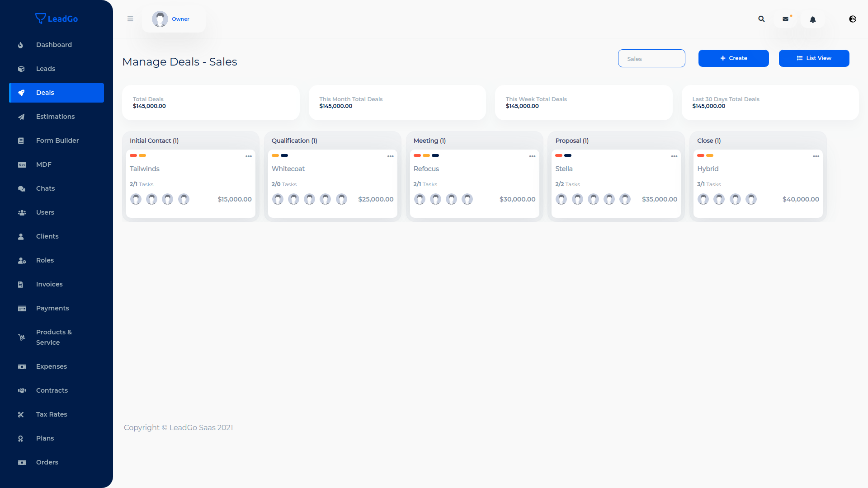Click the Tax Rates sidebar icon
Viewport: 868px width, 488px height.
[21, 414]
